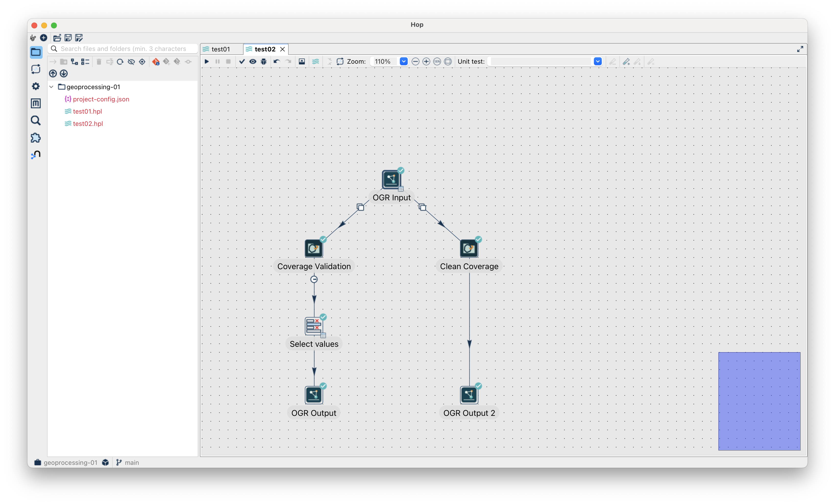Toggle show hidden files crossed-eye icon

click(x=131, y=62)
